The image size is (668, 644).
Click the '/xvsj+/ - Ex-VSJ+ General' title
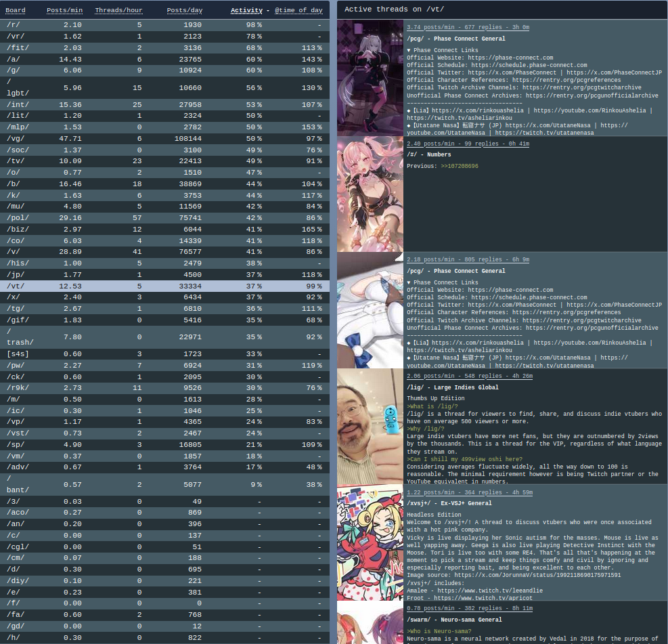click(449, 503)
